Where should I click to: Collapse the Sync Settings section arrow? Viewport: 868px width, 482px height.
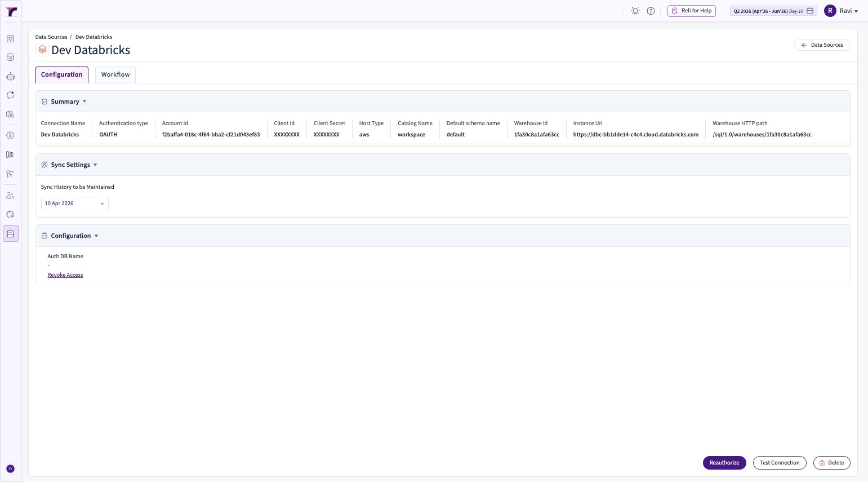click(95, 165)
